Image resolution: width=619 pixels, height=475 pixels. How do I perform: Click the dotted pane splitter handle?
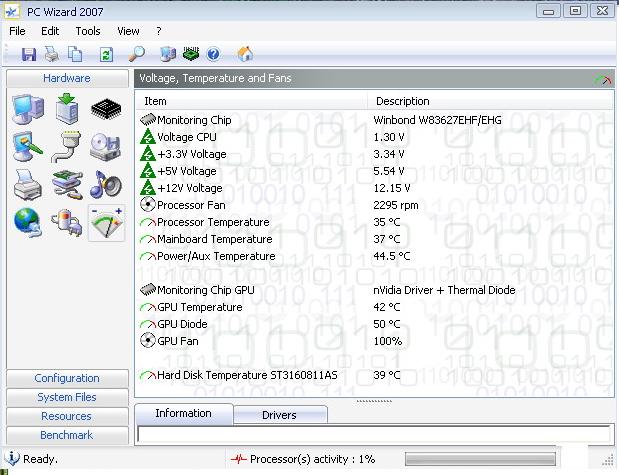coord(374,401)
